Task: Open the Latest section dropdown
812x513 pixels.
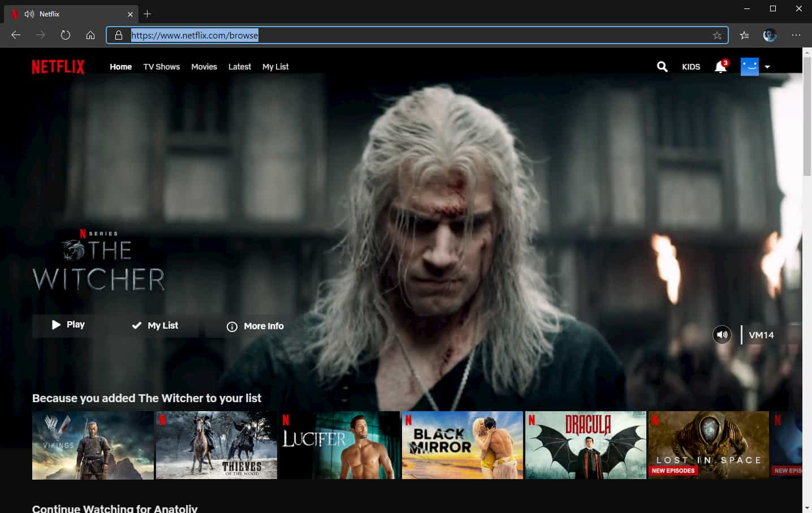Action: click(239, 67)
